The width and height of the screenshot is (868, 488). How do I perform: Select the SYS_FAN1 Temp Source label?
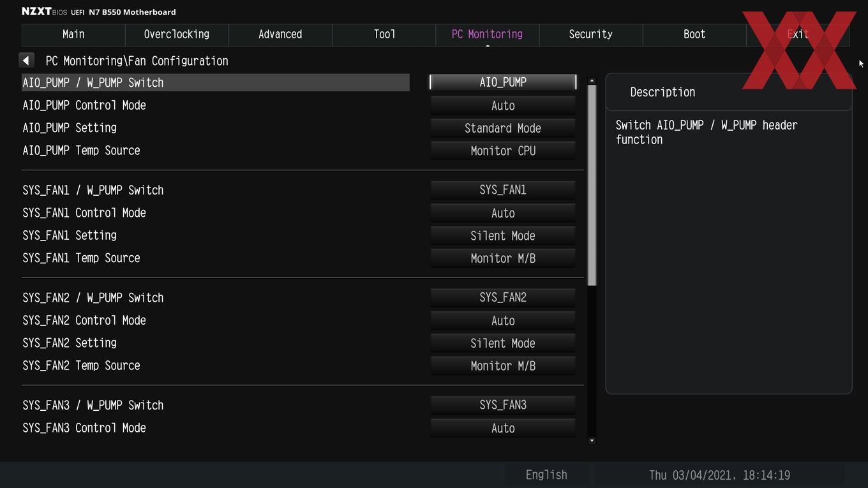coord(81,258)
